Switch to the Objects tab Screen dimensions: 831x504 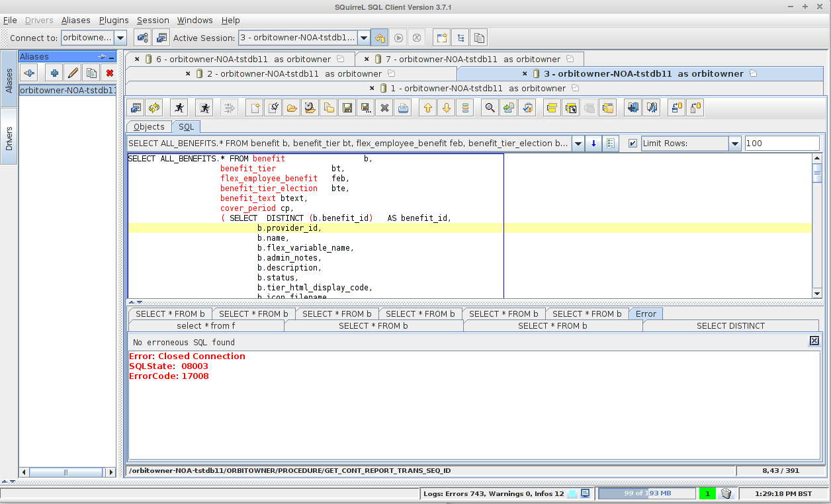click(x=148, y=126)
